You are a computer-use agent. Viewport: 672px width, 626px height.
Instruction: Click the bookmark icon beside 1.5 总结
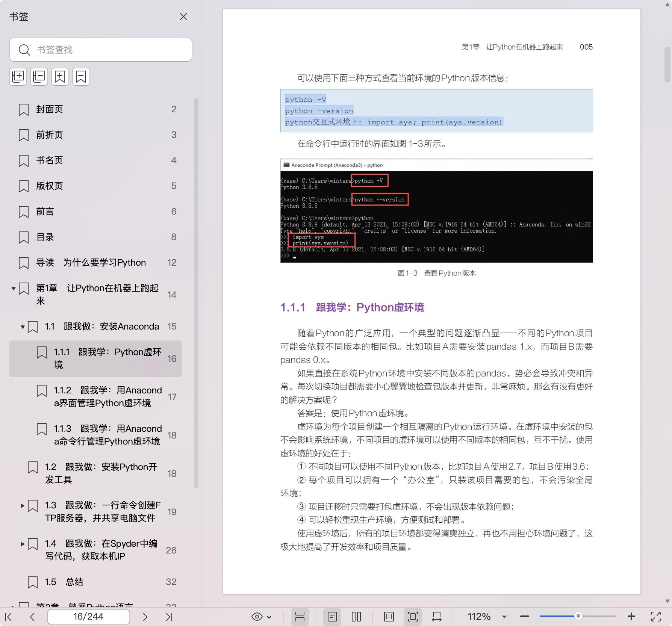pos(33,582)
